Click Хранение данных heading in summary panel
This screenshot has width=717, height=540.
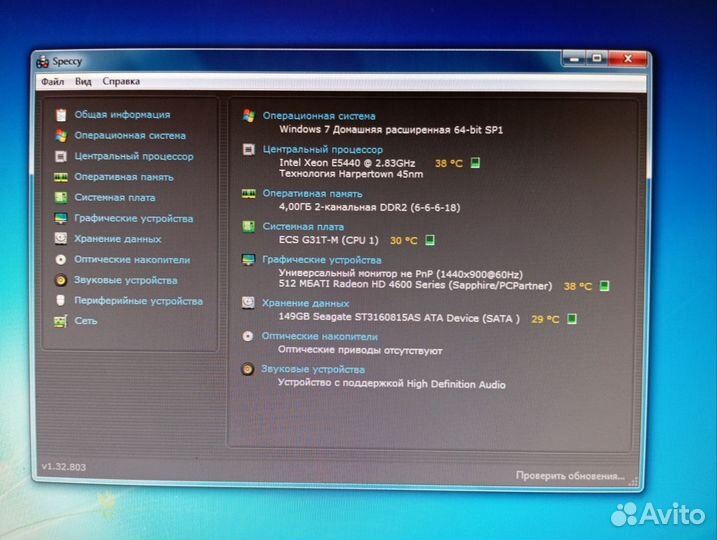(305, 303)
